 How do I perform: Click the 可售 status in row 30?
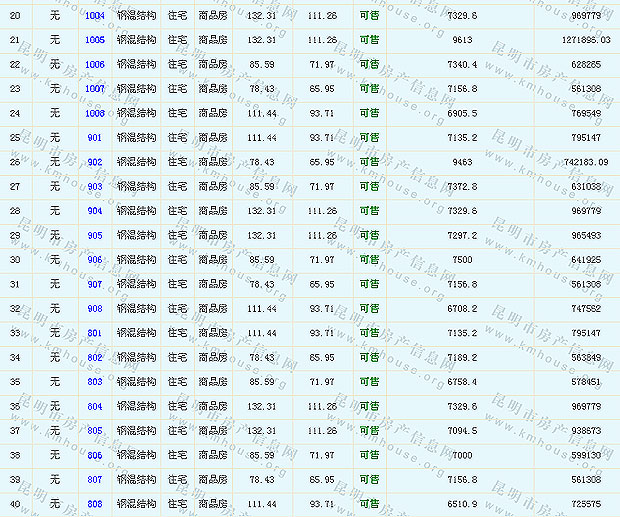[370, 260]
